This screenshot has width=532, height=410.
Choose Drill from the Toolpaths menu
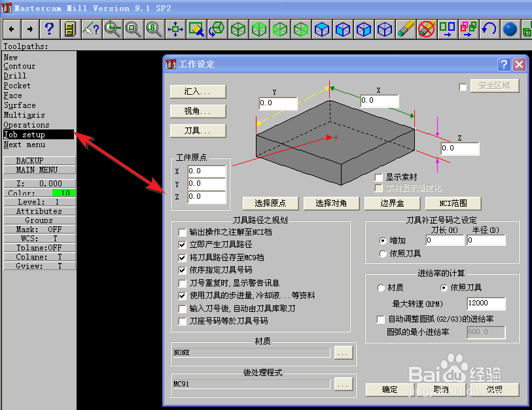click(x=14, y=76)
